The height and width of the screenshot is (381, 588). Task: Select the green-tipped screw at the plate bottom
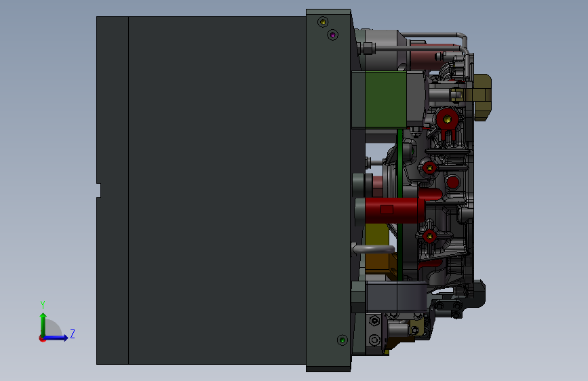pos(342,340)
